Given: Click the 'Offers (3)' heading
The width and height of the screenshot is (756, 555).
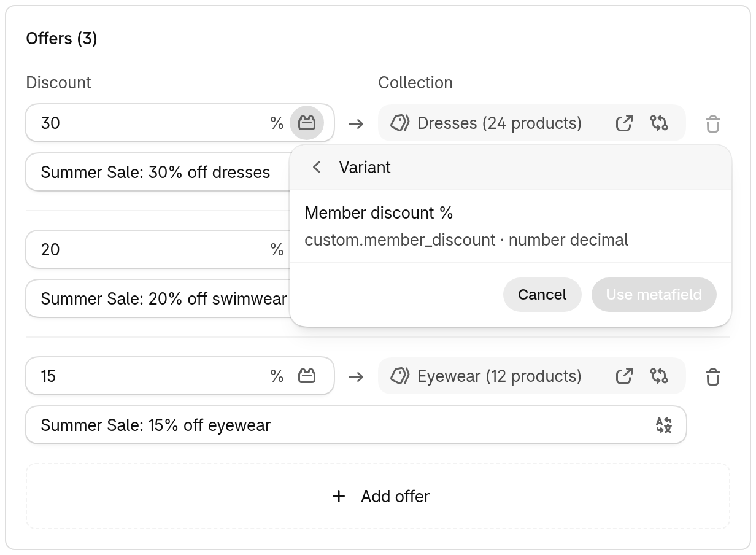Looking at the screenshot, I should pos(61,38).
